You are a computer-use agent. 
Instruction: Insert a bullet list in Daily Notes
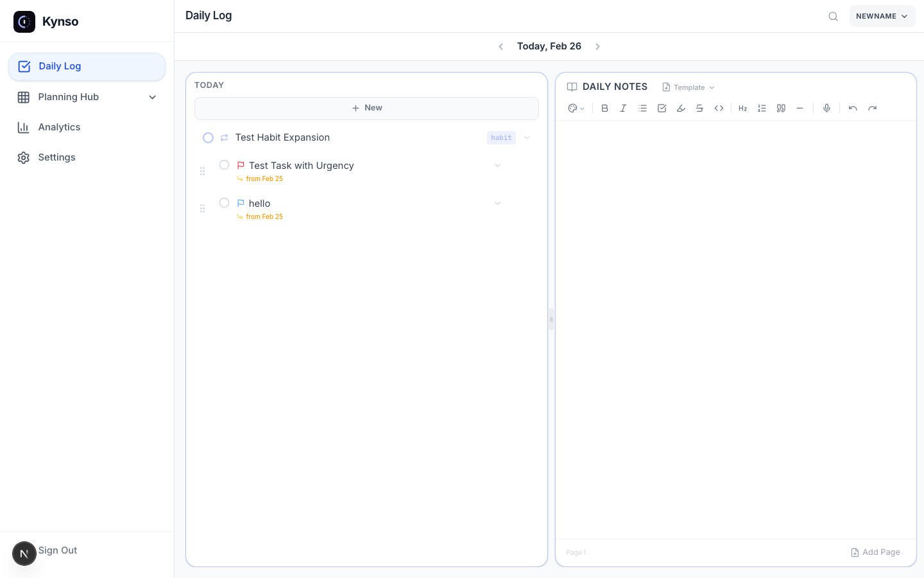[642, 108]
